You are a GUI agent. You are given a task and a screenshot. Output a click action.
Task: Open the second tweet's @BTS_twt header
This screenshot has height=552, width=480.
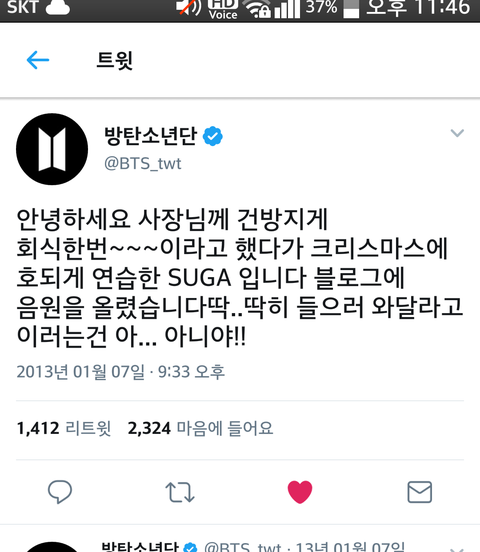[x=244, y=547]
